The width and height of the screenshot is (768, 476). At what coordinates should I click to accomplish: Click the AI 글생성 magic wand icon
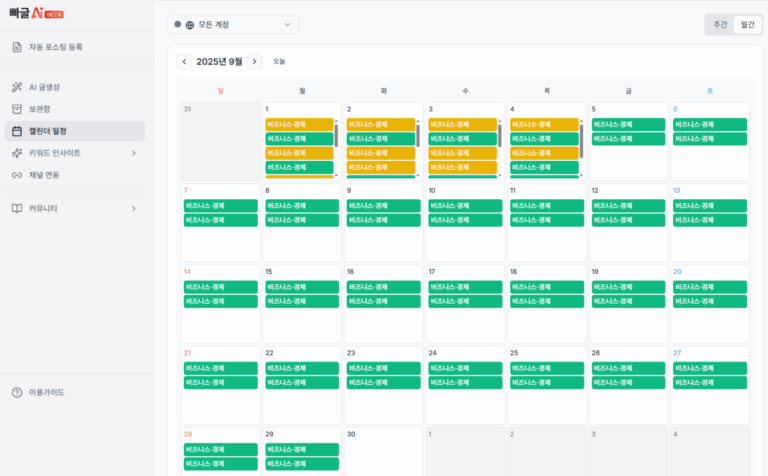tap(17, 87)
